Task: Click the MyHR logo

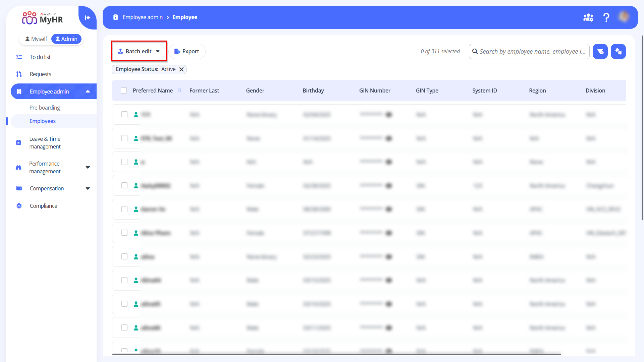Action: pyautogui.click(x=43, y=18)
